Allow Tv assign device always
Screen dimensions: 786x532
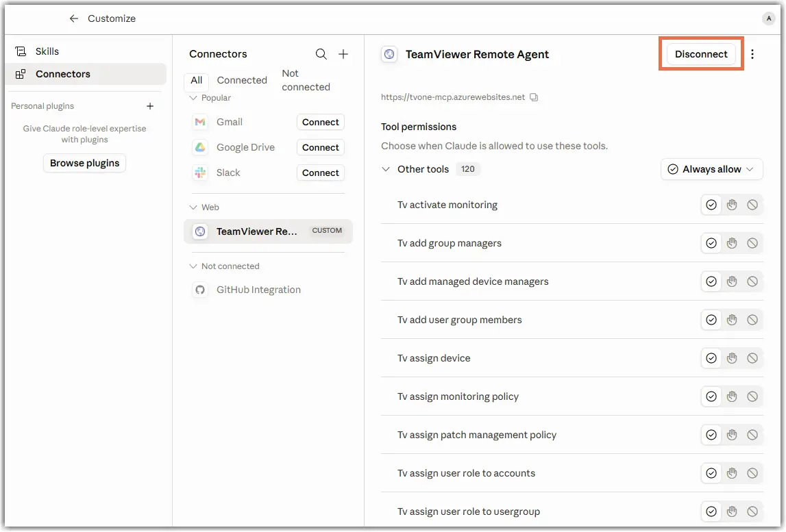(x=711, y=358)
